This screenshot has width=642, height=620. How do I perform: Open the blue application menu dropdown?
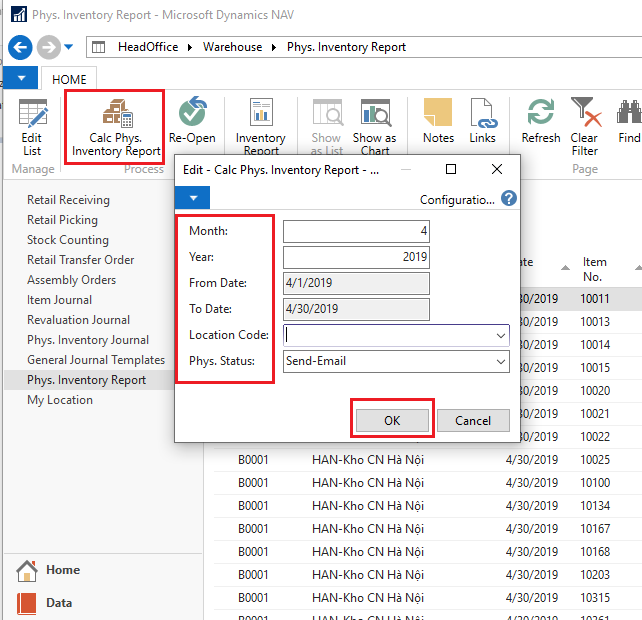[x=21, y=78]
